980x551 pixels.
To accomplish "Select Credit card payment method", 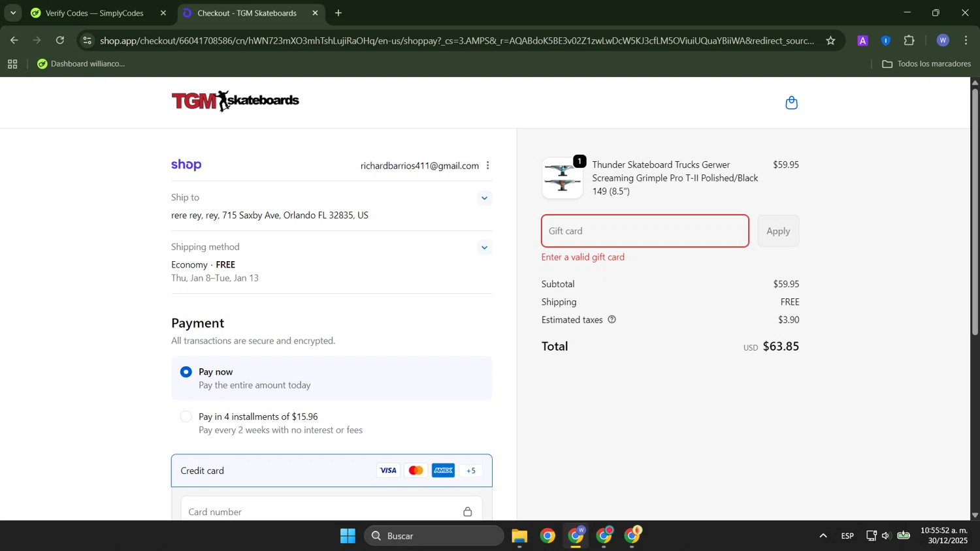I will [x=331, y=471].
